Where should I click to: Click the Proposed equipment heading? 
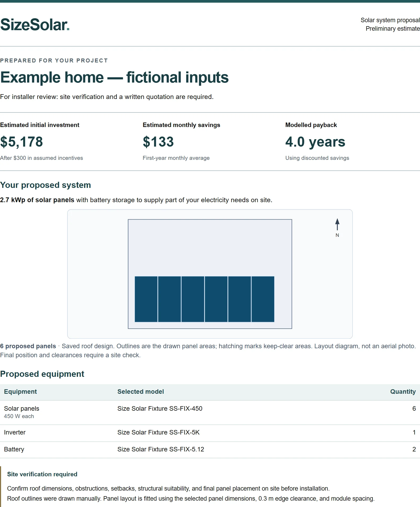pos(42,374)
